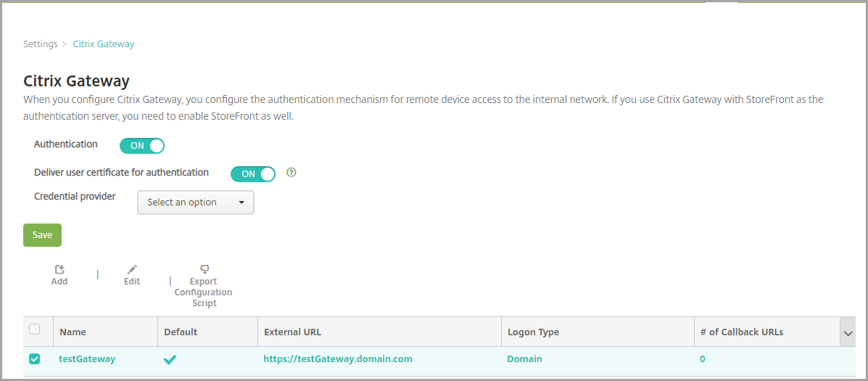Select the testGateway name cell
This screenshot has width=868, height=381.
pyautogui.click(x=87, y=359)
